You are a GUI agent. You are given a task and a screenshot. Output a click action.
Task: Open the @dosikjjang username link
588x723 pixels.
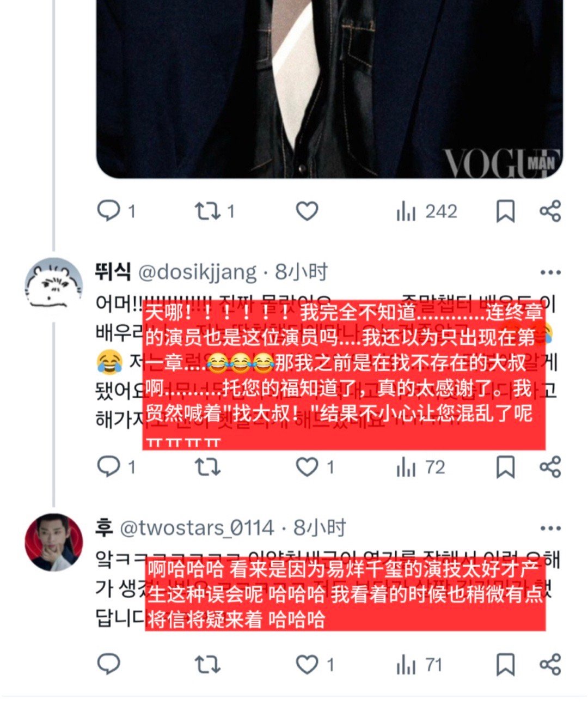point(198,272)
